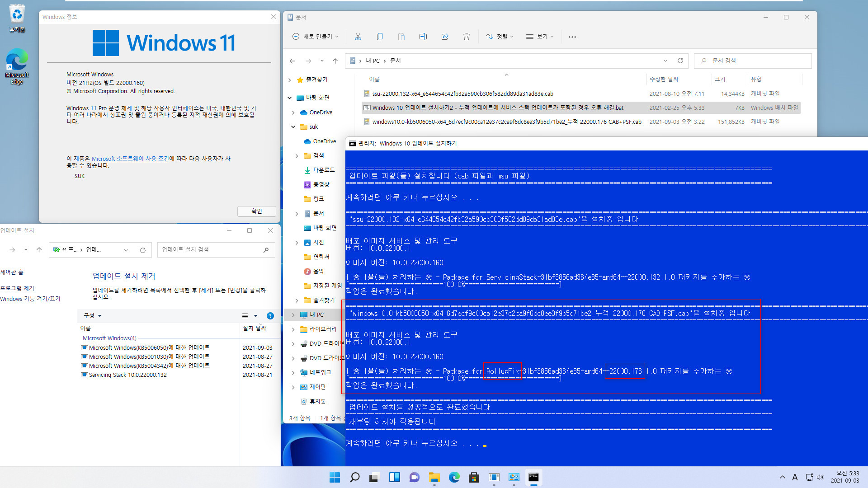Sort files by 수정한 날짜 column
The width and height of the screenshot is (868, 488).
tap(664, 79)
